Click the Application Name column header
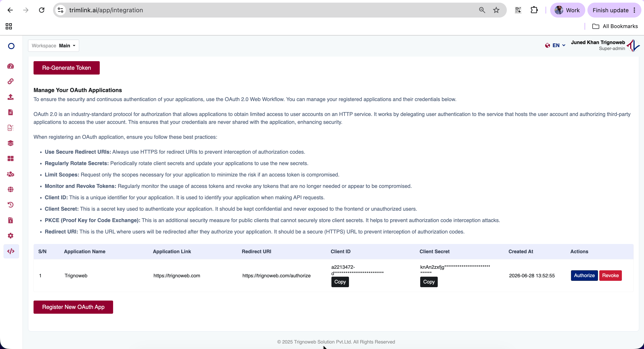644x349 pixels. pos(84,251)
